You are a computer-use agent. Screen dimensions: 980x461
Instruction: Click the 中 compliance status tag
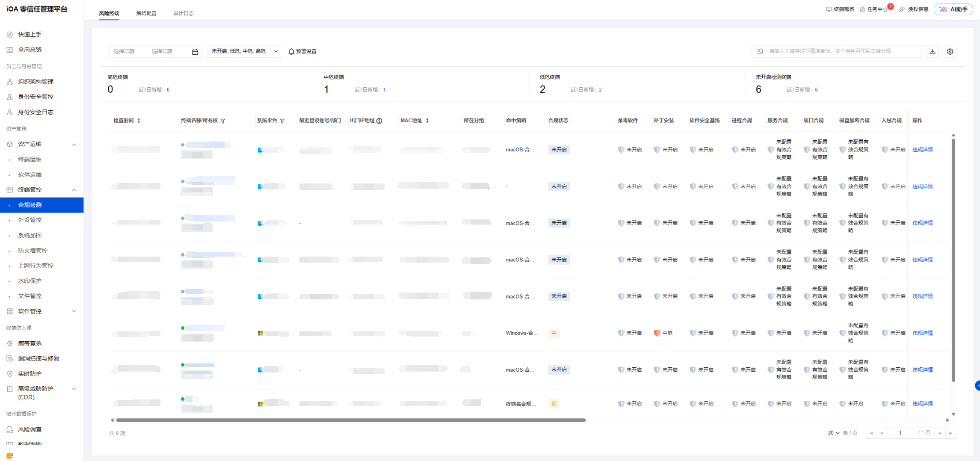coord(554,333)
